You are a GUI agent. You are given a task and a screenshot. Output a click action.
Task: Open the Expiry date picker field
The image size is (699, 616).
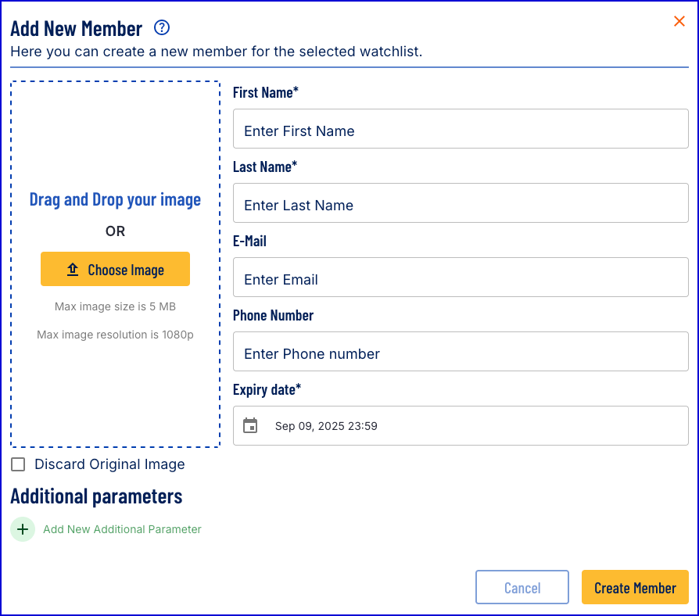click(461, 426)
